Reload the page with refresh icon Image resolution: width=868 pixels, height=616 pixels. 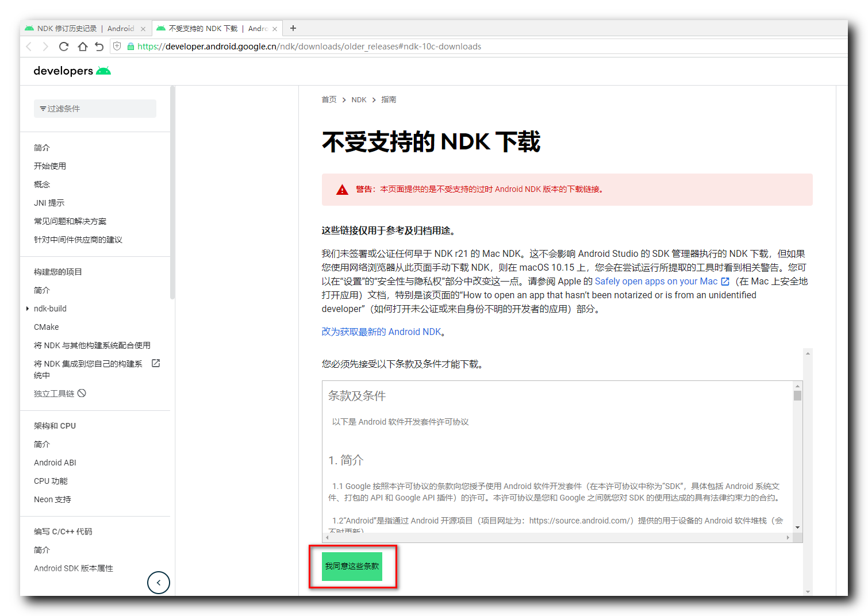pos(64,47)
